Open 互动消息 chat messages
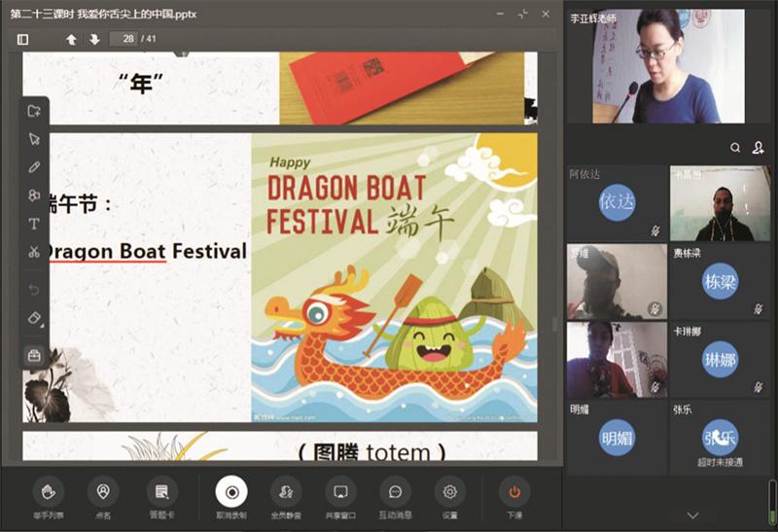The height and width of the screenshot is (532, 778). pos(395,492)
